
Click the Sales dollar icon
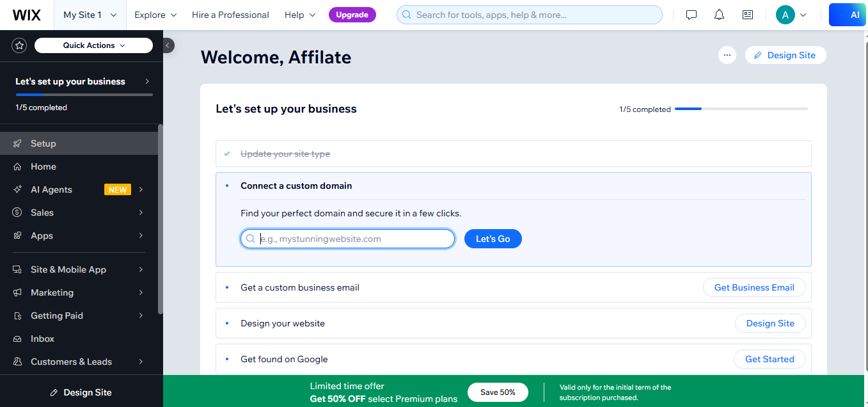18,212
